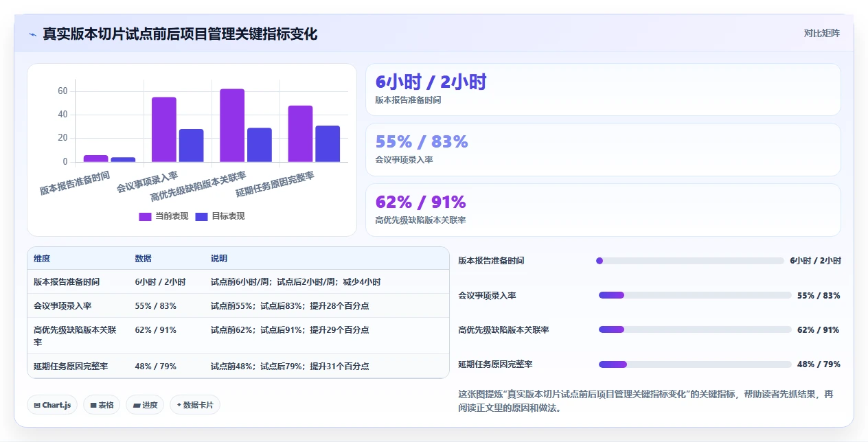
Task: Click the 对比矩阵 label in header
Action: [821, 33]
